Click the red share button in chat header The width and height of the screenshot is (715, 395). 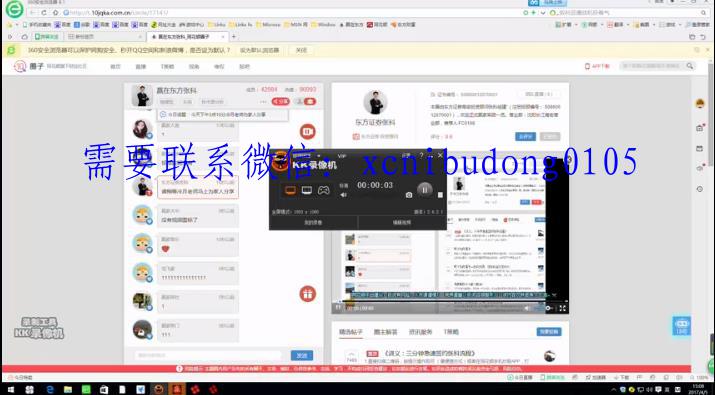click(280, 102)
